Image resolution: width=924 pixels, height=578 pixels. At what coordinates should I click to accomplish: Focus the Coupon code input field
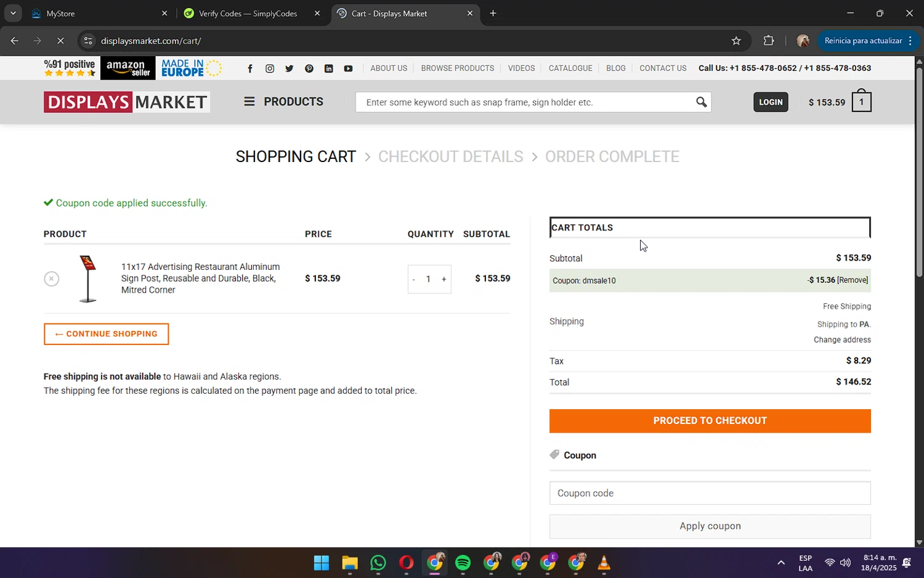pyautogui.click(x=710, y=494)
